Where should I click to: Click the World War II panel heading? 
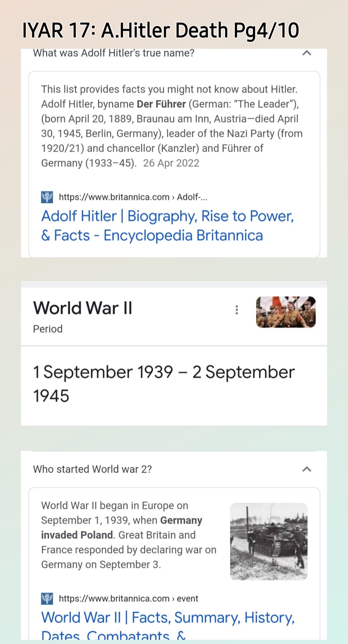[x=83, y=308]
